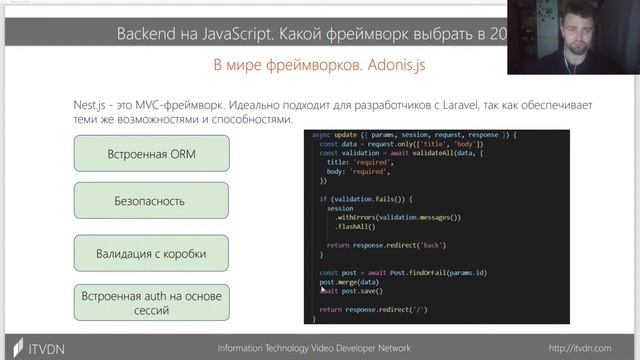Click the presenter webcam video thumbnail
This screenshot has width=640, height=360.
point(573,37)
